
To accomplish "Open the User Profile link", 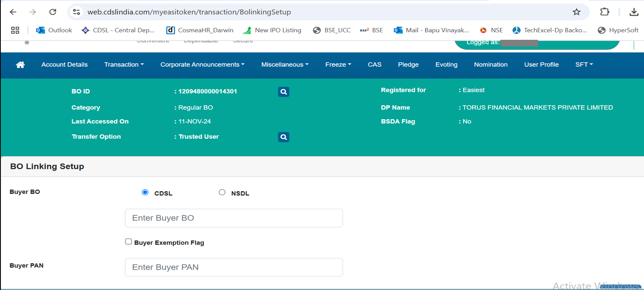I will click(x=541, y=65).
